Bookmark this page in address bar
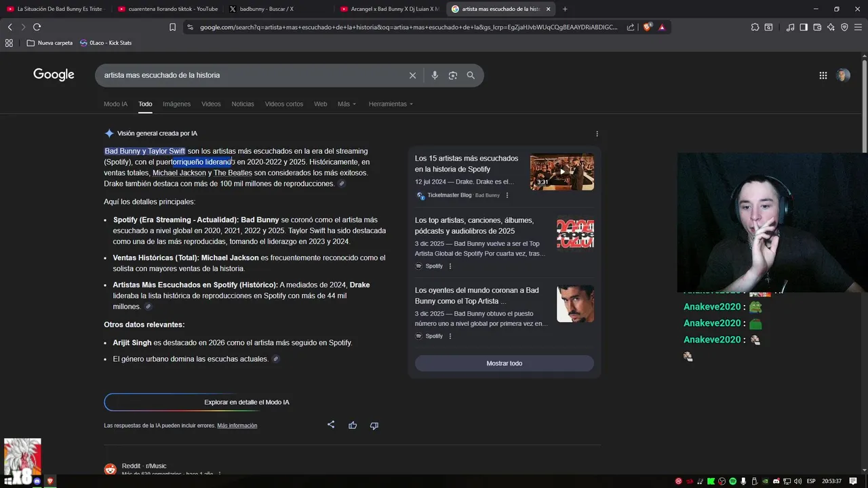This screenshot has width=868, height=488. pyautogui.click(x=172, y=27)
